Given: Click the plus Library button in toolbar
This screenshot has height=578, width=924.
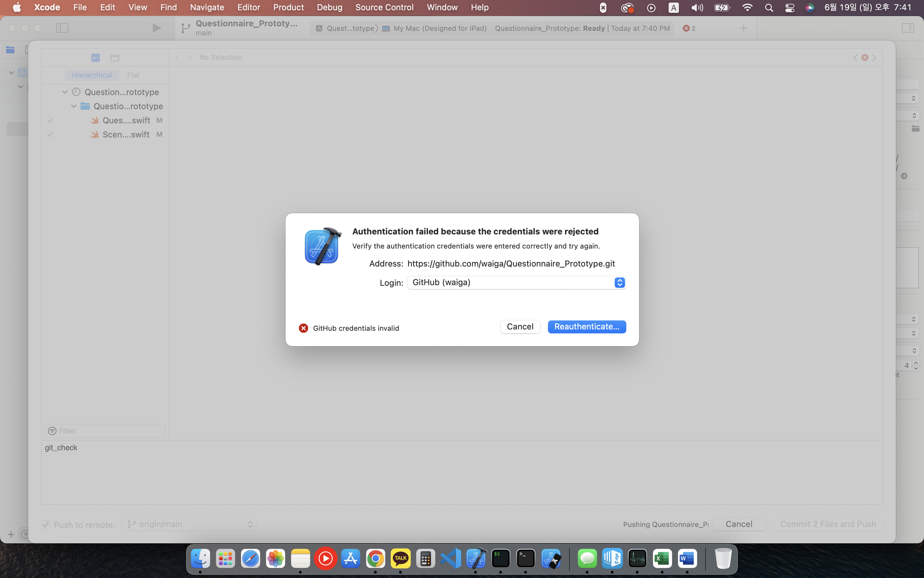Looking at the screenshot, I should (x=743, y=28).
